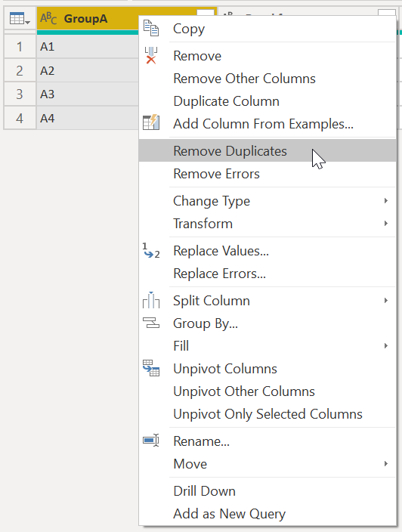Click row number 3

pyautogui.click(x=20, y=94)
